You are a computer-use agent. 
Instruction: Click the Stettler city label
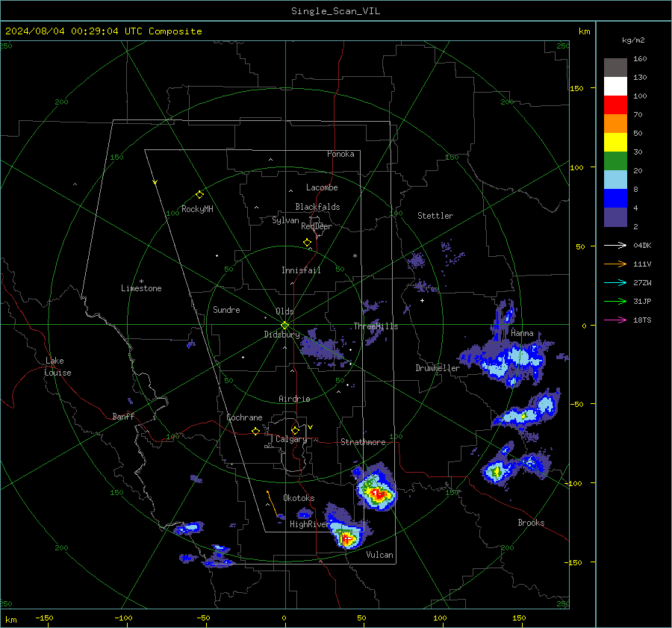pyautogui.click(x=435, y=216)
